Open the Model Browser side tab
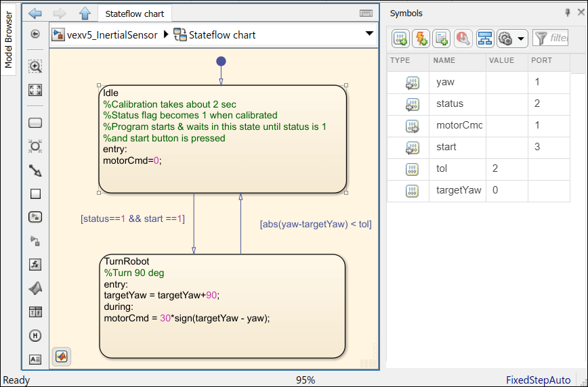Screen dimensions: 588x387 click(9, 39)
